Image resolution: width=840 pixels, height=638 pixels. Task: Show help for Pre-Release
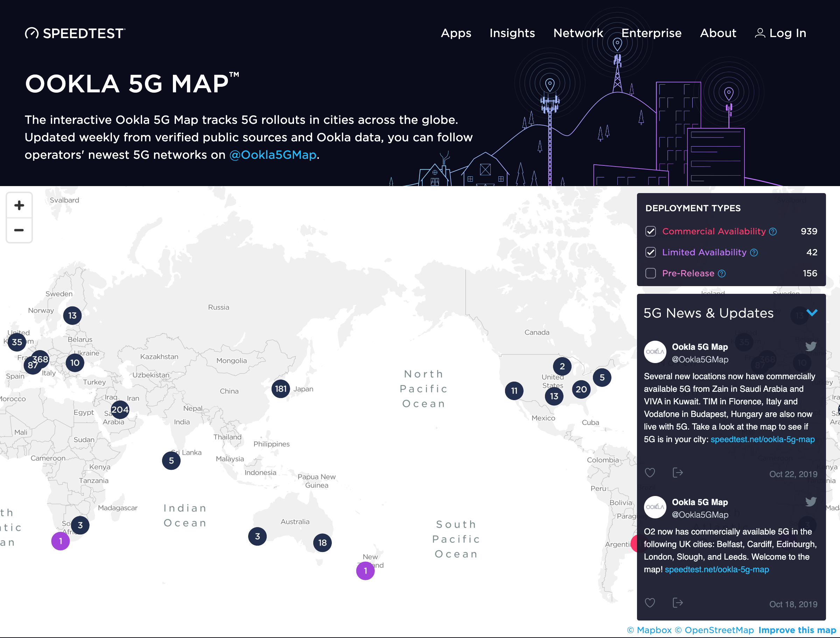pos(722,274)
